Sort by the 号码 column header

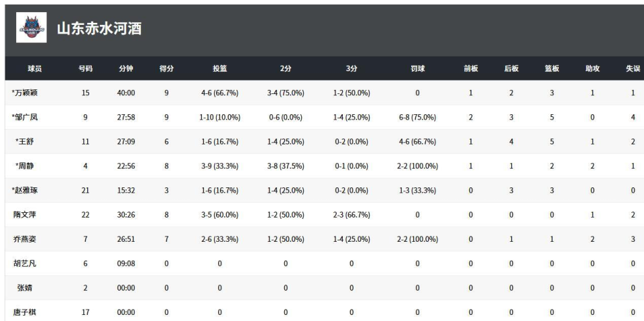click(x=85, y=68)
